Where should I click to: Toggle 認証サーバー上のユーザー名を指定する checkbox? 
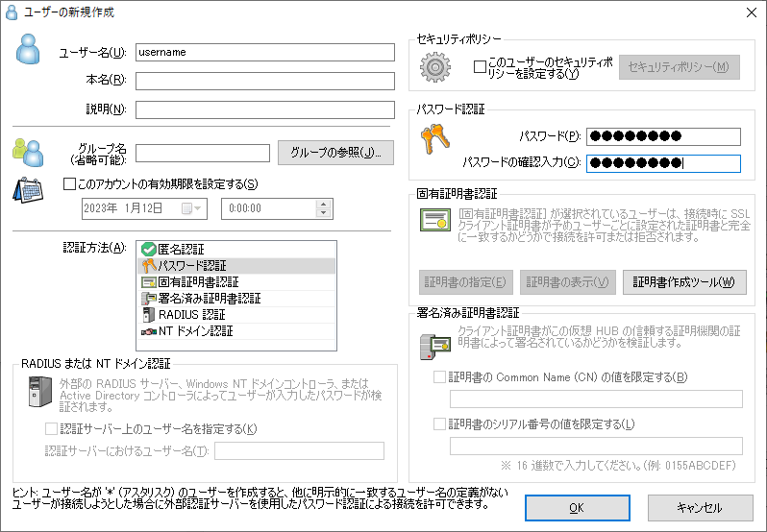(51, 429)
